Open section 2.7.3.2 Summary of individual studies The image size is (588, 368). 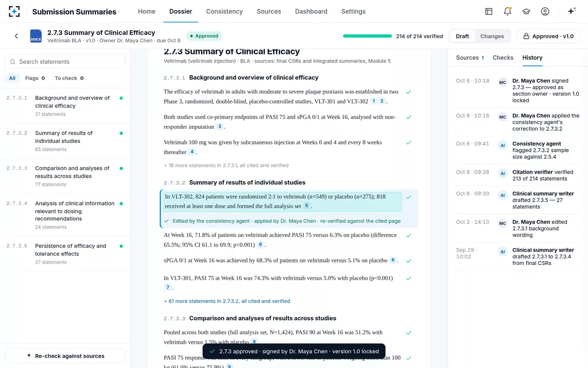pos(65,141)
